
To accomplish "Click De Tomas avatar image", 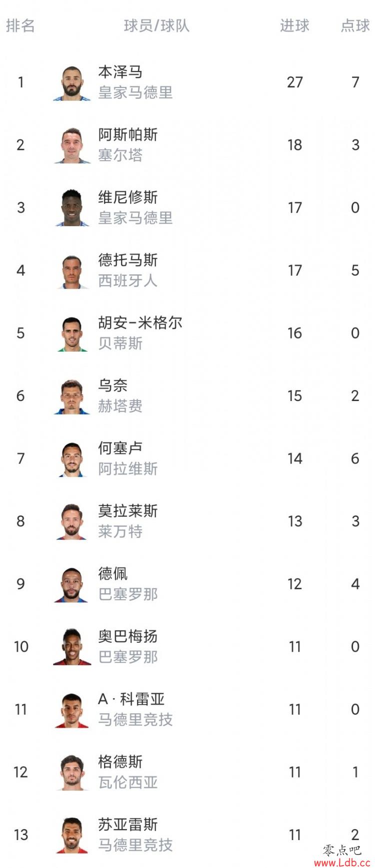I will pos(72,271).
